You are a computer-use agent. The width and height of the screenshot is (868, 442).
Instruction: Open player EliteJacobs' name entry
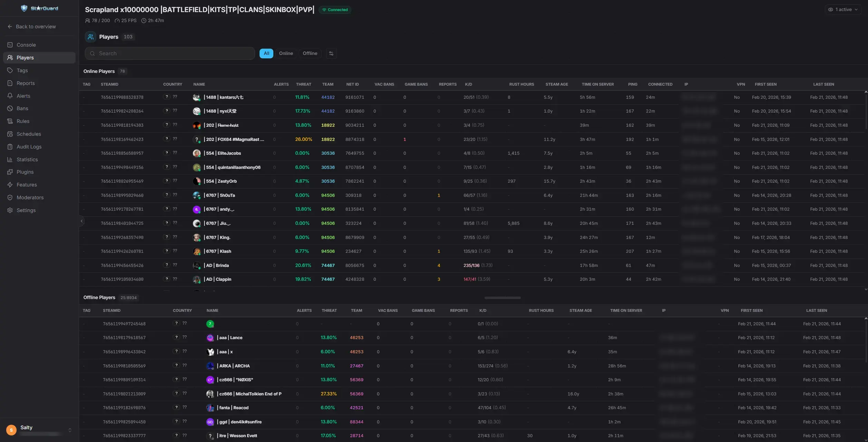pyautogui.click(x=229, y=153)
